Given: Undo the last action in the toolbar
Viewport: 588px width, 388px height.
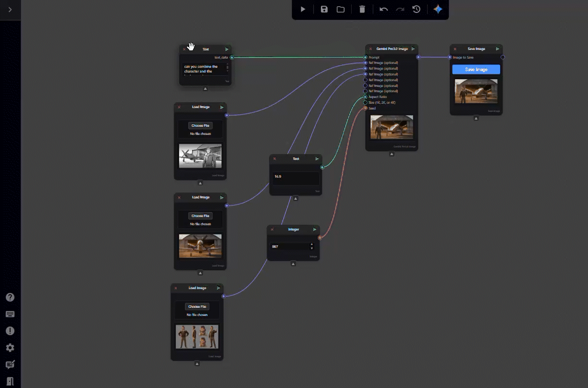Looking at the screenshot, I should click(x=383, y=9).
